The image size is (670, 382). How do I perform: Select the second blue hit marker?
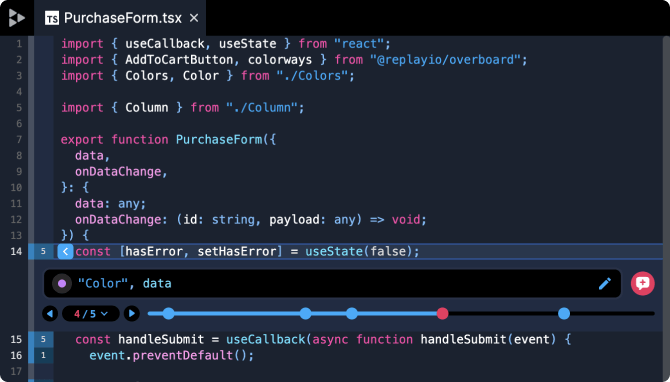306,314
